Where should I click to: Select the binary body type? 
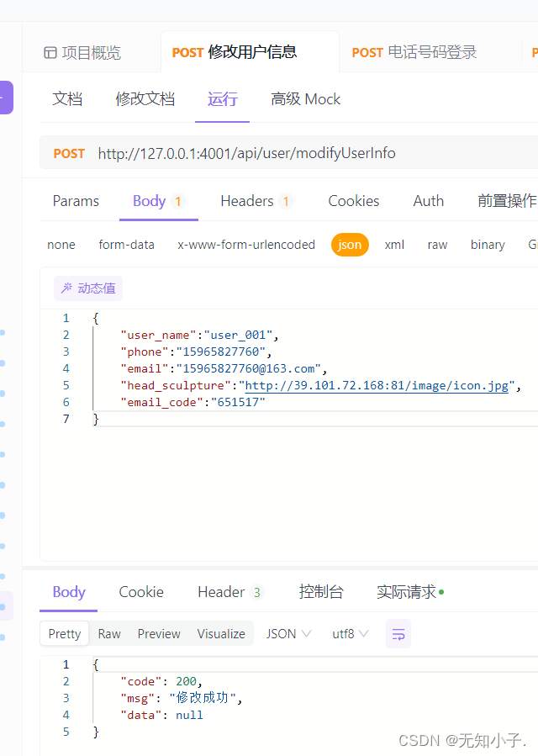click(x=488, y=245)
